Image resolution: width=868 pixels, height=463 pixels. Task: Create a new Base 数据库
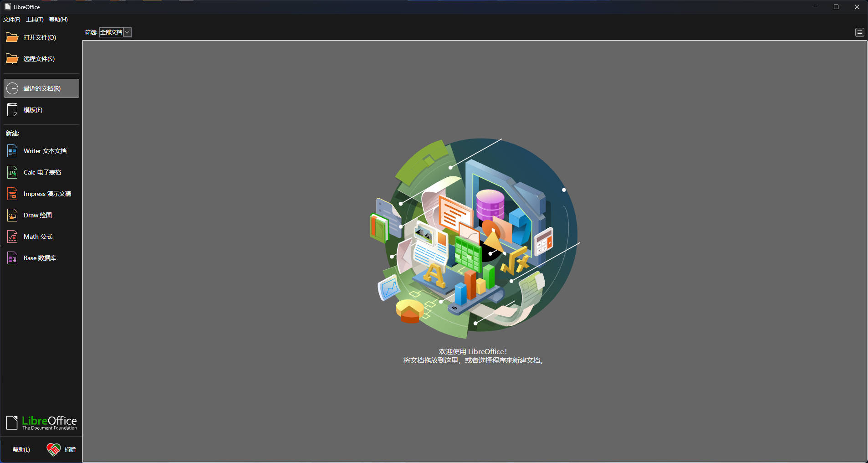tap(41, 258)
